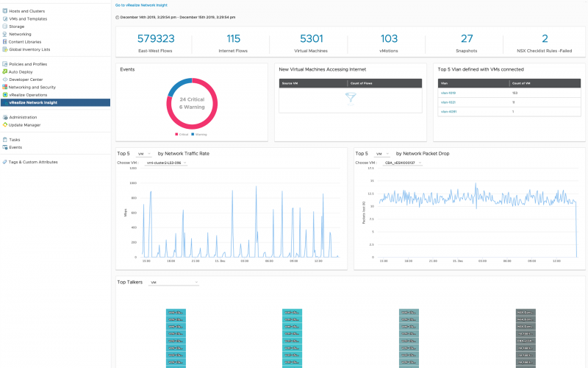Image resolution: width=588 pixels, height=368 pixels.
Task: Open the Top Talkers VM dropdown
Action: tap(173, 283)
